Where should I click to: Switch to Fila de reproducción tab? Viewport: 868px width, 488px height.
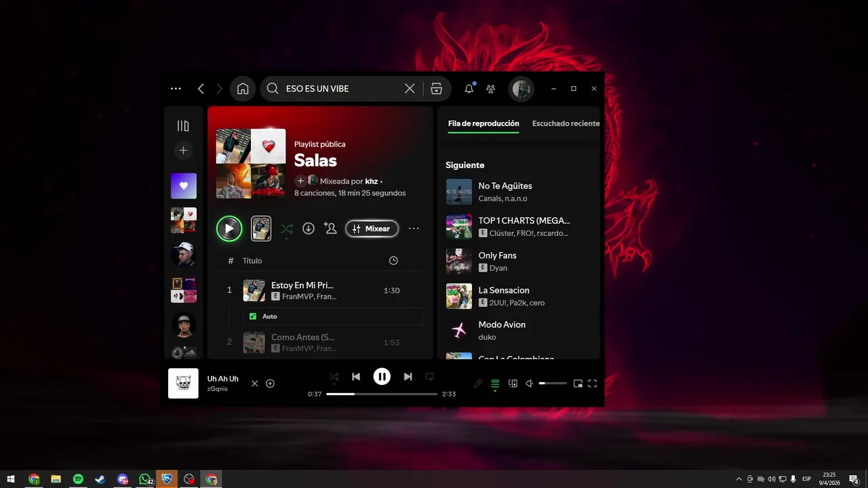(x=484, y=123)
